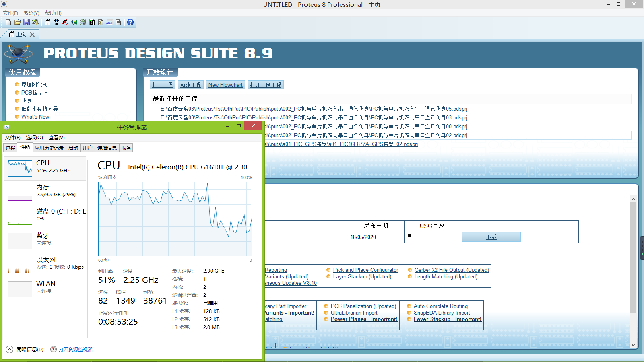Open PCB Panelization (Updated) link

point(363,306)
